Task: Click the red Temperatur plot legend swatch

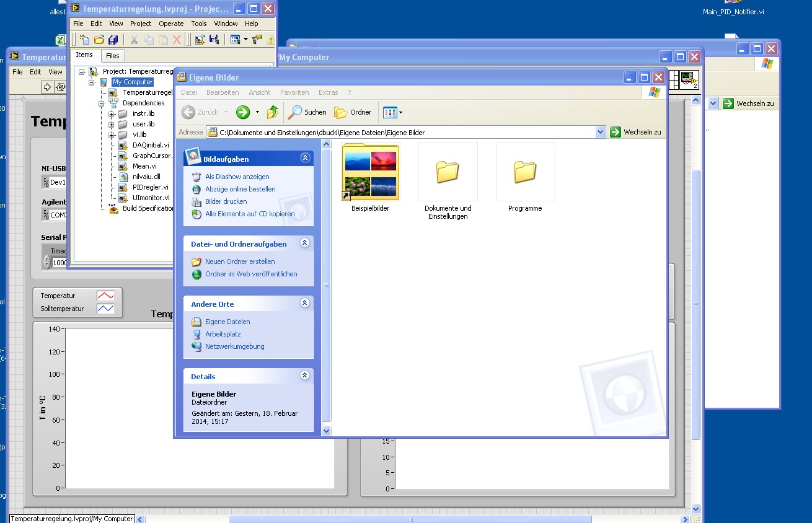Action: pyautogui.click(x=105, y=296)
